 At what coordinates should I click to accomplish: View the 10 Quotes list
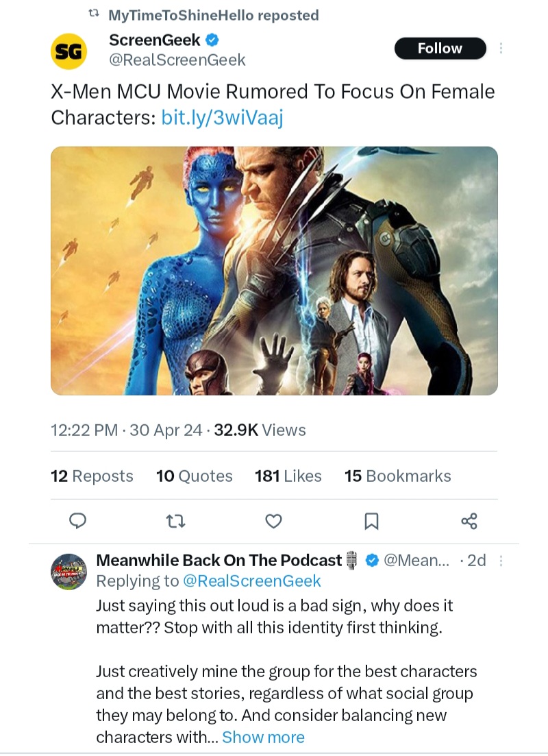[x=195, y=476]
